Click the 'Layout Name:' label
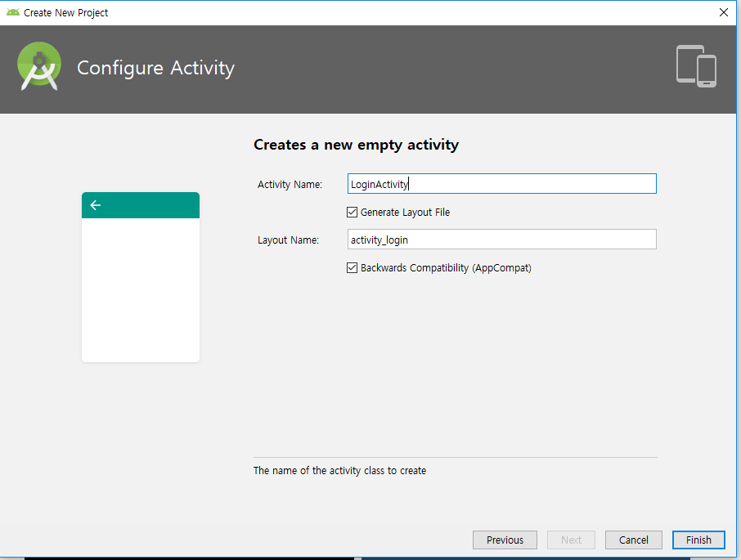The image size is (741, 560). [x=288, y=240]
